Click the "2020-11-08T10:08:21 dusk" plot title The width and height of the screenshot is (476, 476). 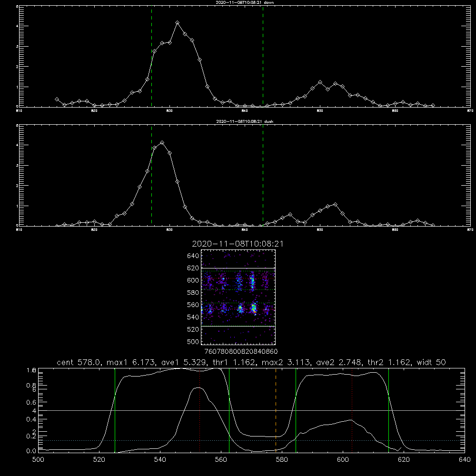pyautogui.click(x=245, y=121)
